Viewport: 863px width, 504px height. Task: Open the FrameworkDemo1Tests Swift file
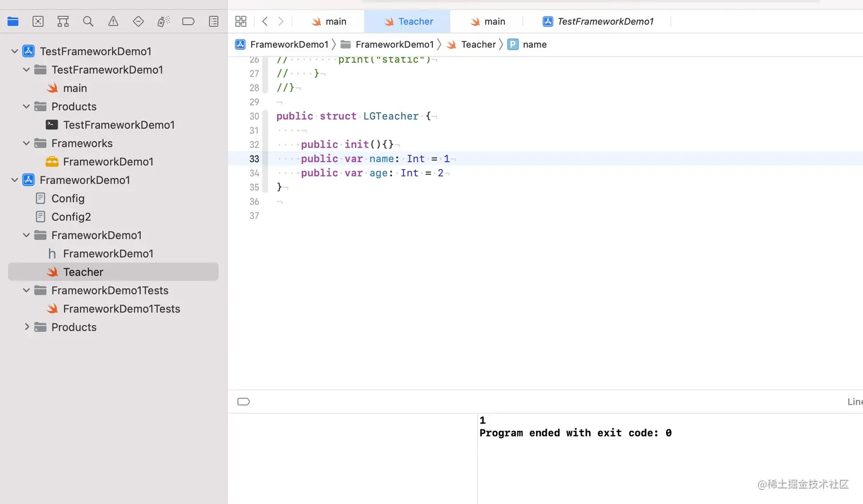coord(122,309)
